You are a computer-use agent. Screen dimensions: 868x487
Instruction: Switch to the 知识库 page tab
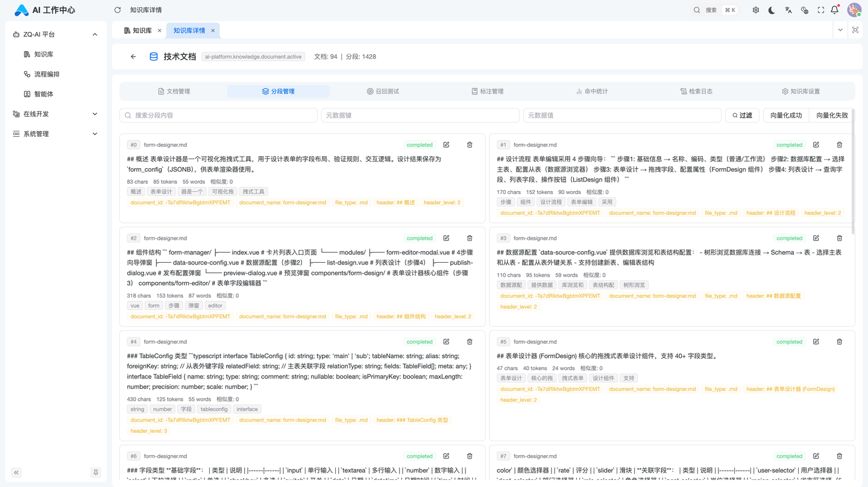138,31
